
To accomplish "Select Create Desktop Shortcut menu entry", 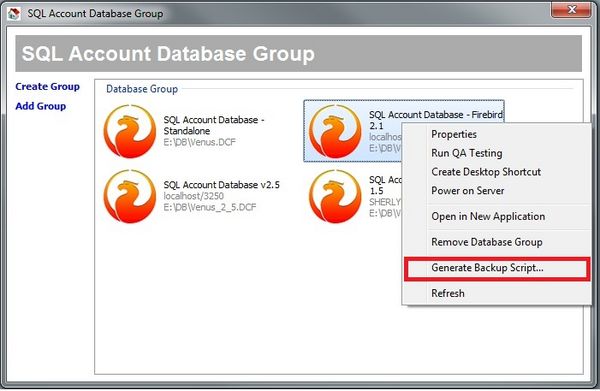I will (497, 172).
